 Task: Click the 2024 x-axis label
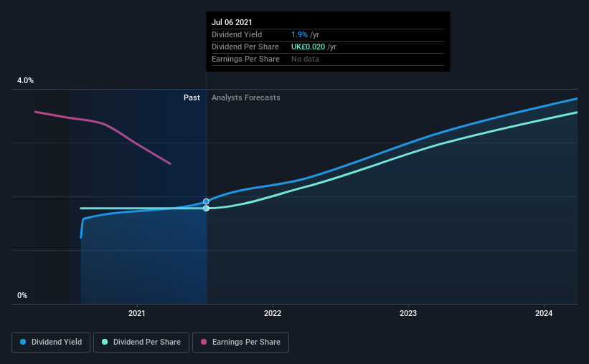544,313
